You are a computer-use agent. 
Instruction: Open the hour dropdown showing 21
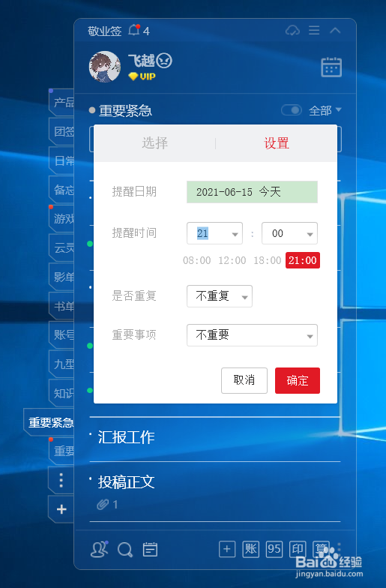pyautogui.click(x=214, y=233)
